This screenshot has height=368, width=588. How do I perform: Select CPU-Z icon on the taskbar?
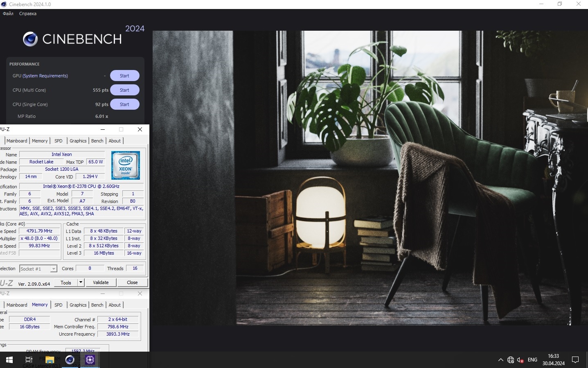(x=90, y=360)
